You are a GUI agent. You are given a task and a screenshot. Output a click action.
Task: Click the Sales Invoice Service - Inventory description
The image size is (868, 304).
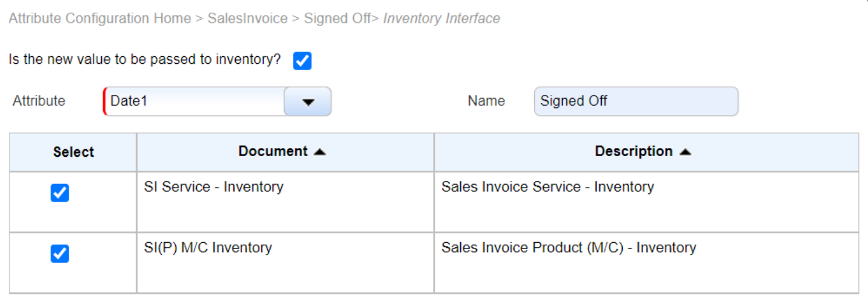point(547,187)
